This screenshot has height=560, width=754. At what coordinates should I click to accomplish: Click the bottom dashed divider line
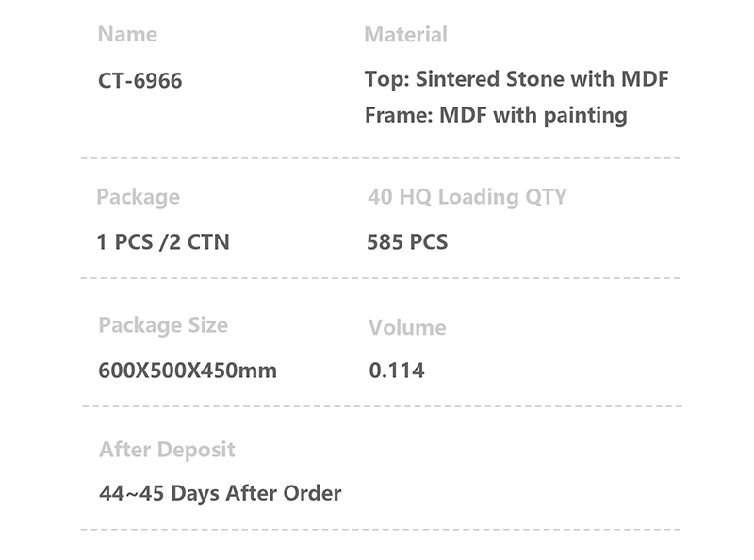[x=381, y=529]
